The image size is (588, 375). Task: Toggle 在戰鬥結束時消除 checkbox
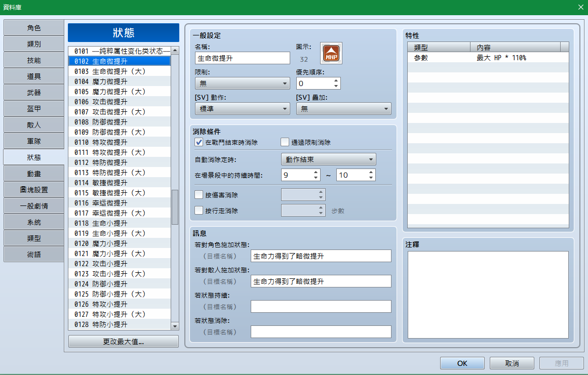[x=199, y=142]
